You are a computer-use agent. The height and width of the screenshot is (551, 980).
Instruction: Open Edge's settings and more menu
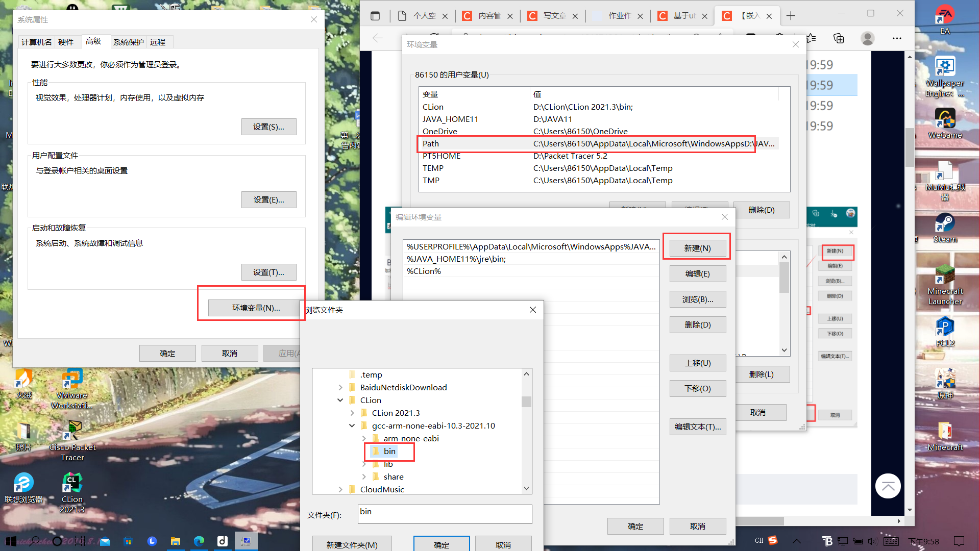(897, 38)
